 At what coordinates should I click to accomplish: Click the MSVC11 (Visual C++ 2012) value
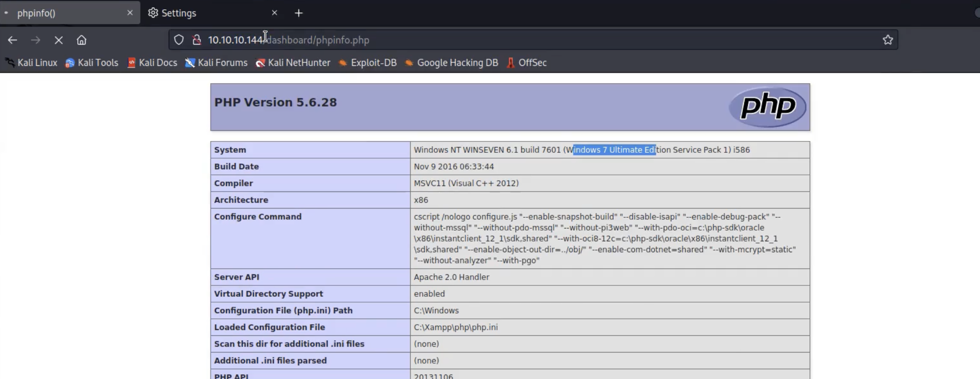point(466,183)
